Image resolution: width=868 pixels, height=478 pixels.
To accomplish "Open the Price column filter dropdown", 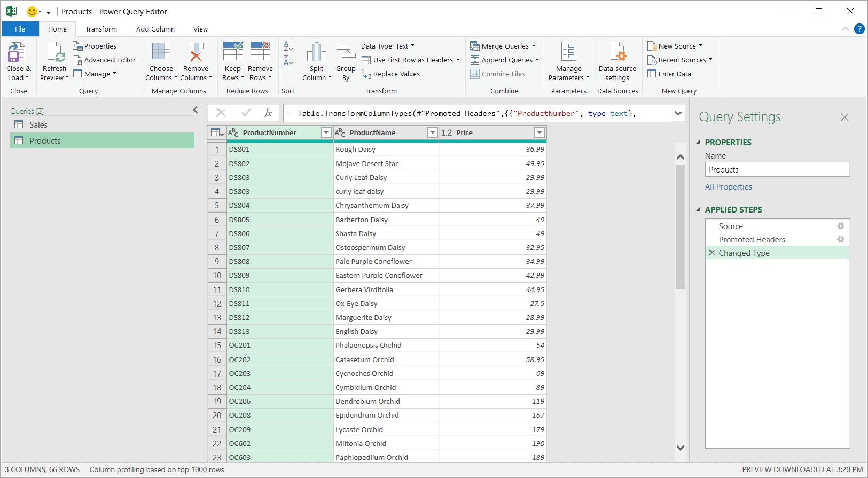I will tap(539, 132).
